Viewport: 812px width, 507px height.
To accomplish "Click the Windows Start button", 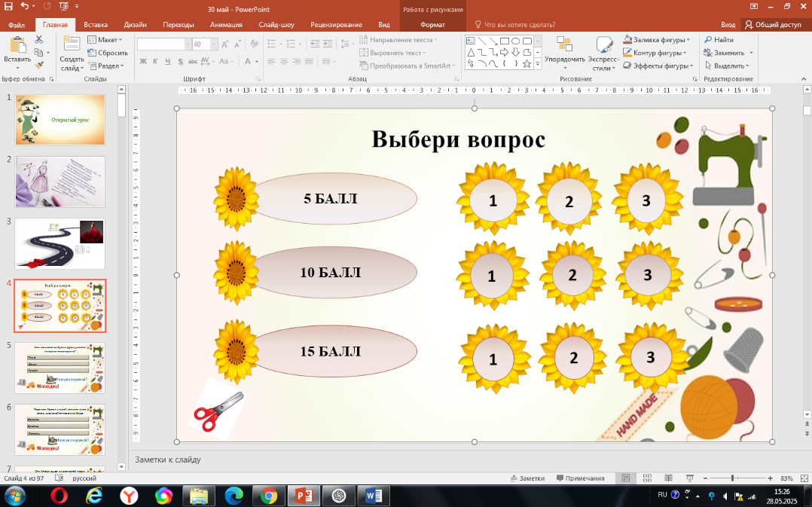I will [14, 496].
